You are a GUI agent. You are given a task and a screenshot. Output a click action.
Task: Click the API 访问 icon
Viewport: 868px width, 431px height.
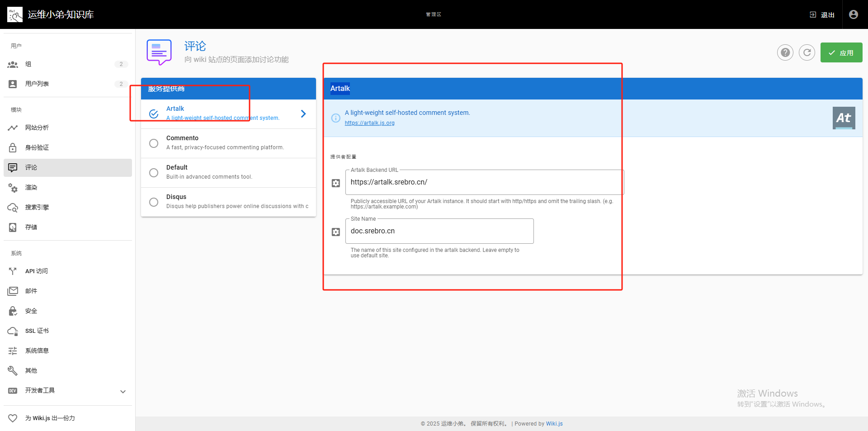(x=13, y=271)
